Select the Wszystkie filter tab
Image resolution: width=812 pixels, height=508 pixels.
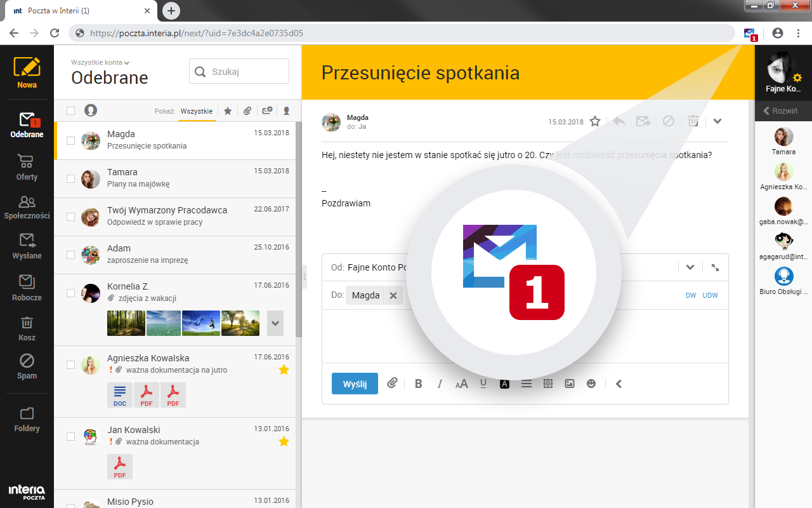(197, 110)
